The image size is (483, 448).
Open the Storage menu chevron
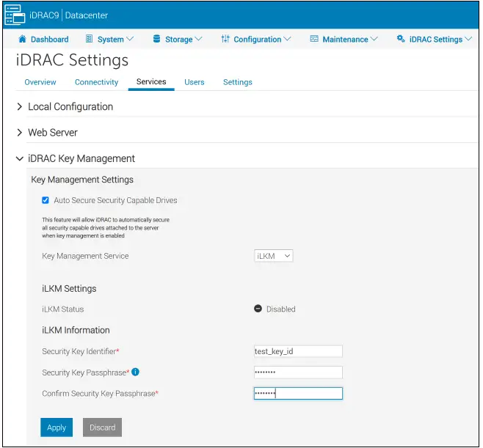198,39
